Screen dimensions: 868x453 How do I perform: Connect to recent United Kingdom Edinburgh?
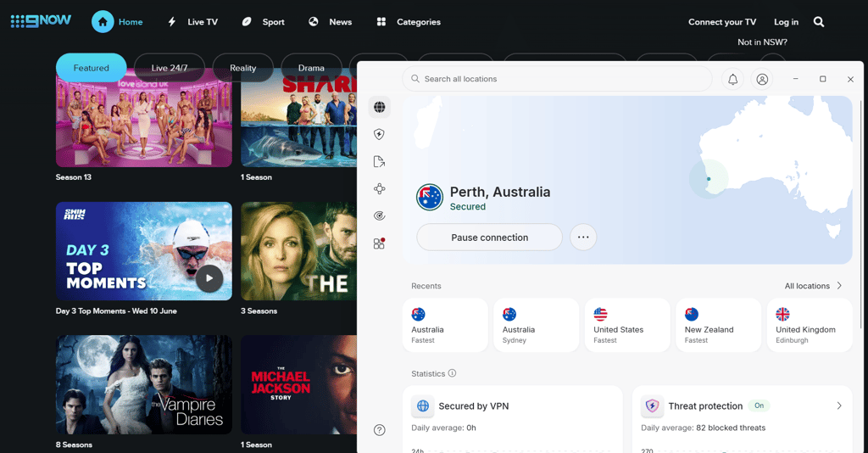810,325
